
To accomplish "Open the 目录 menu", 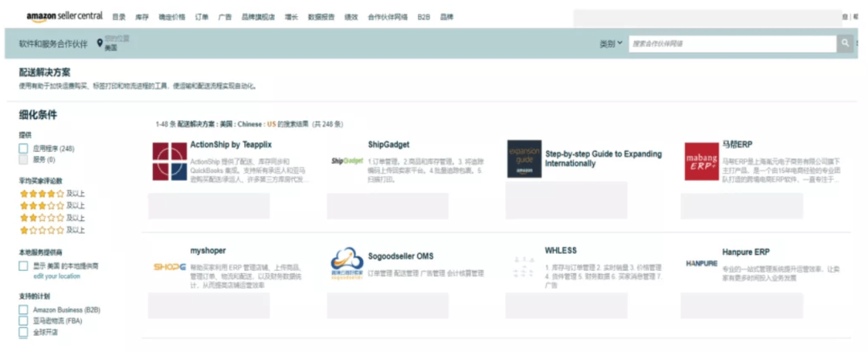I will click(119, 17).
